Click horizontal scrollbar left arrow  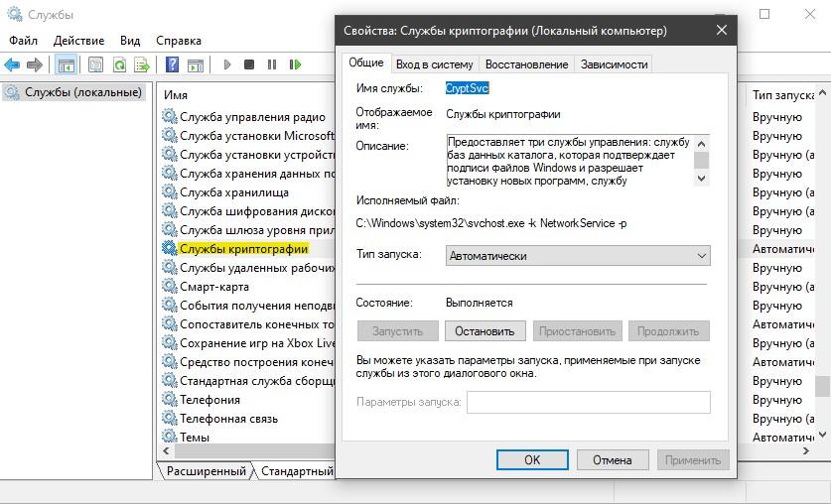tap(166, 451)
